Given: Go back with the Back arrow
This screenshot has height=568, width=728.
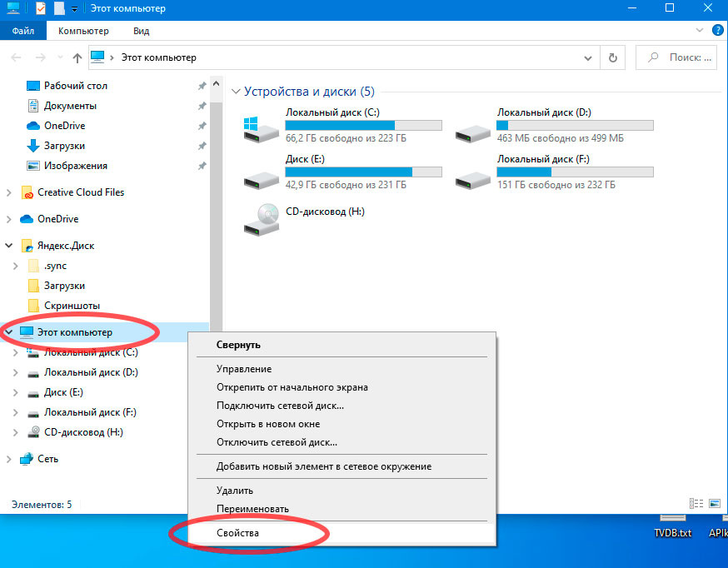Looking at the screenshot, I should [x=17, y=57].
